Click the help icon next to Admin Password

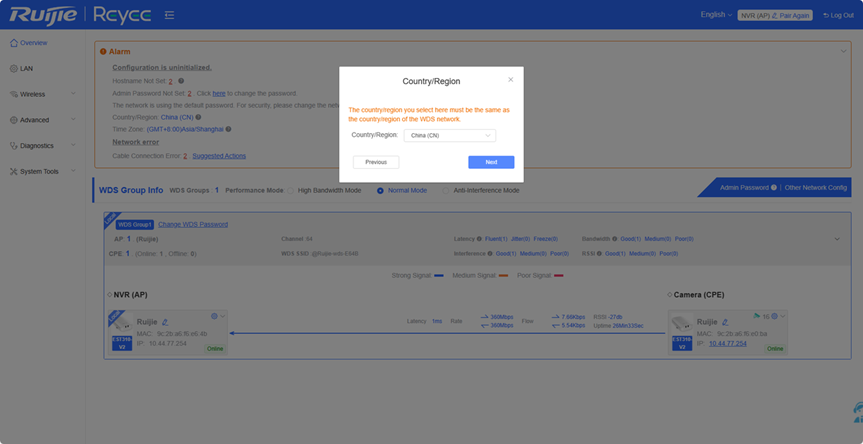(x=773, y=187)
